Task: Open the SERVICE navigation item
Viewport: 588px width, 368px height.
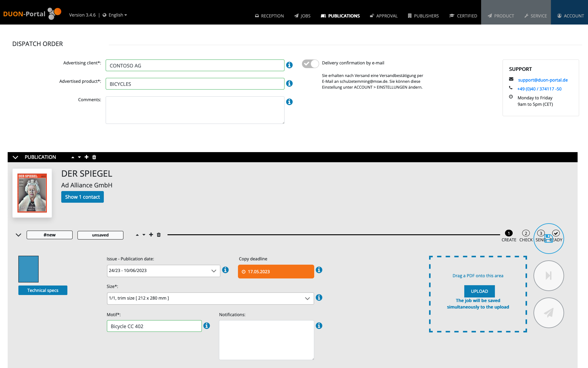Action: 536,16
